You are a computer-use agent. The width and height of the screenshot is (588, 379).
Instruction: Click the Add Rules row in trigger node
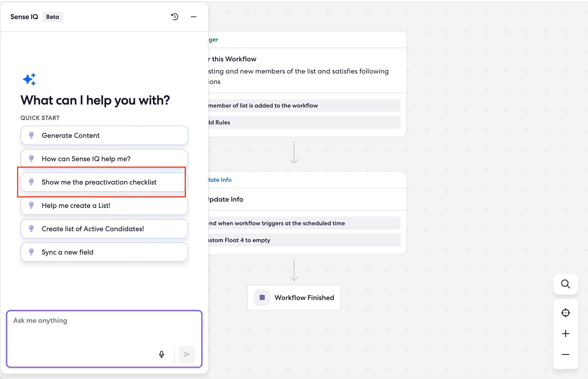[x=304, y=122]
